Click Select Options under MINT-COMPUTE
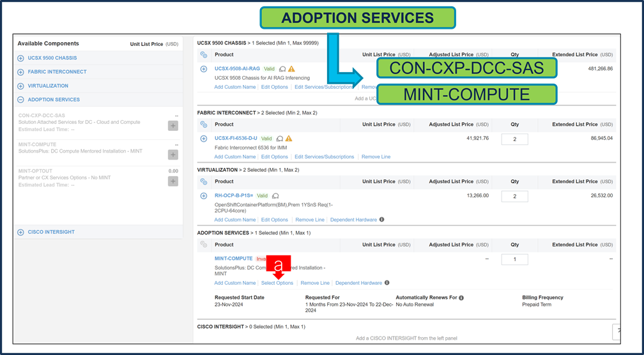This screenshot has width=644, height=355. point(277,283)
